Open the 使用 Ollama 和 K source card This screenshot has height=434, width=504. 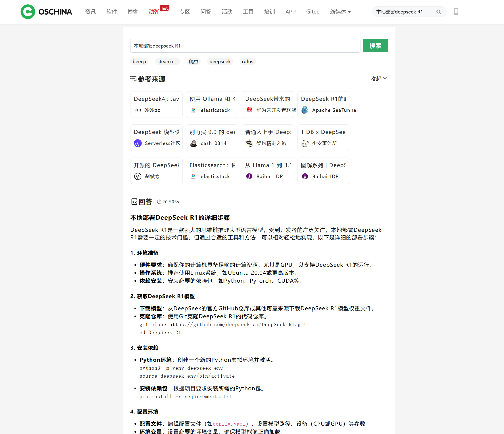point(212,105)
